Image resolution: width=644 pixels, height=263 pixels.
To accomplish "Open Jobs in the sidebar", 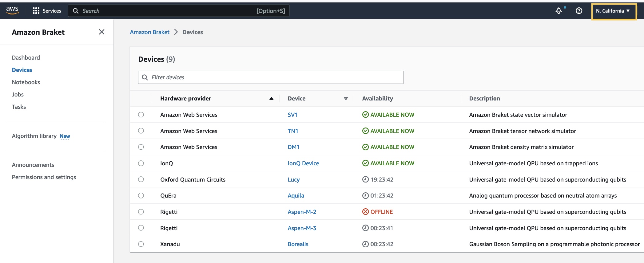I will pyautogui.click(x=18, y=94).
